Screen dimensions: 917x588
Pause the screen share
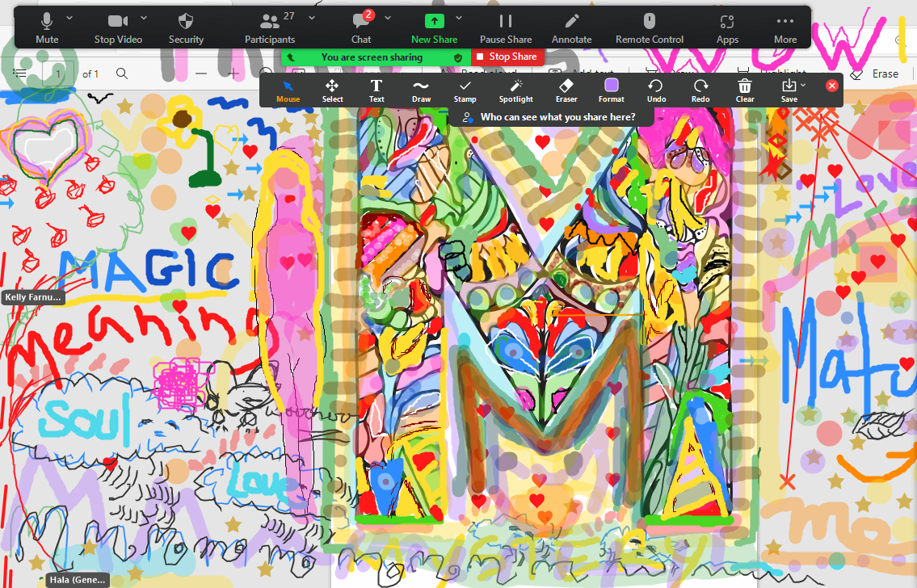(x=506, y=27)
